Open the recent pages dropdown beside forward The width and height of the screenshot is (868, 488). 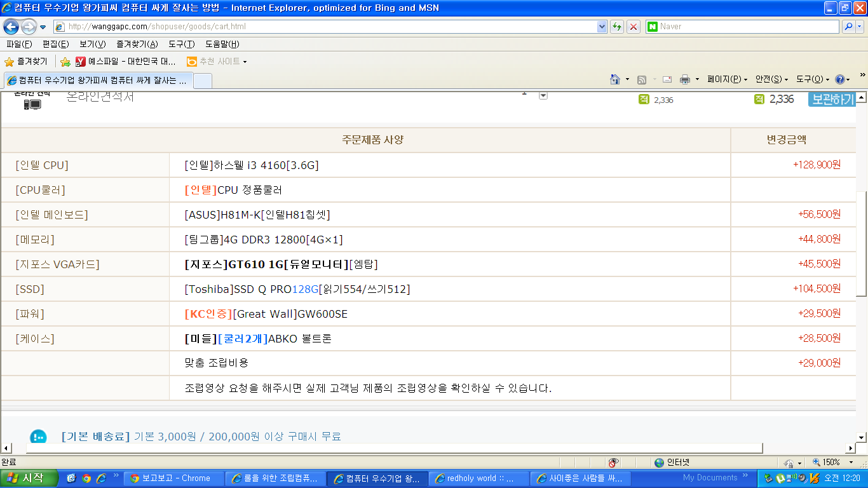click(x=43, y=27)
